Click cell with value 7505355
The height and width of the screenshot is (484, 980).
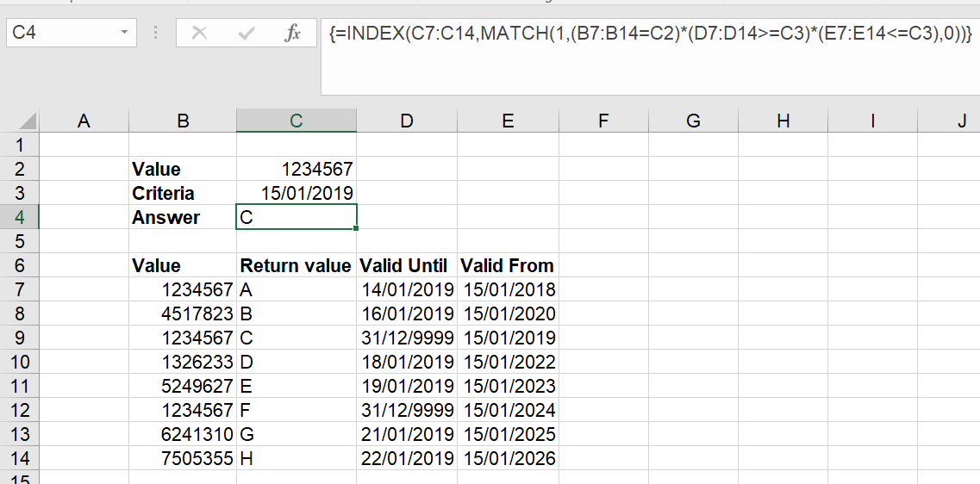(x=183, y=458)
